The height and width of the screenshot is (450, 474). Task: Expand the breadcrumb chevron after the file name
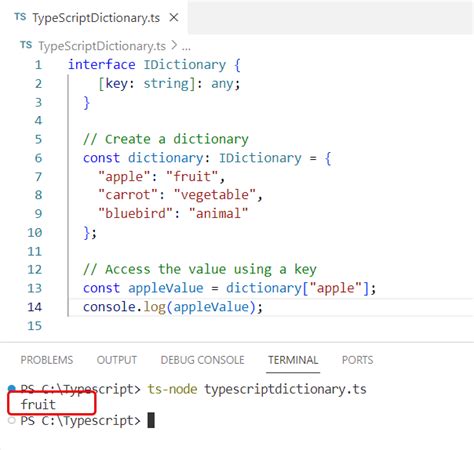[x=174, y=45]
